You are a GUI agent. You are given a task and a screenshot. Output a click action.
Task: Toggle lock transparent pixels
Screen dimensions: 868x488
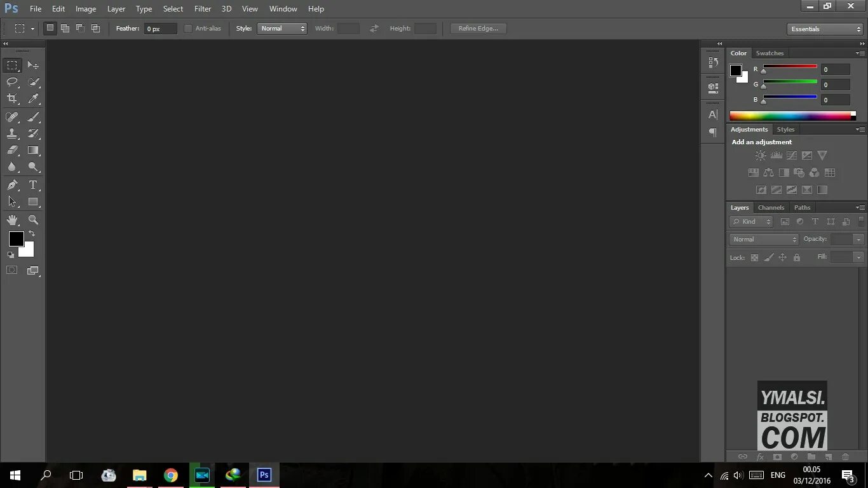(754, 257)
